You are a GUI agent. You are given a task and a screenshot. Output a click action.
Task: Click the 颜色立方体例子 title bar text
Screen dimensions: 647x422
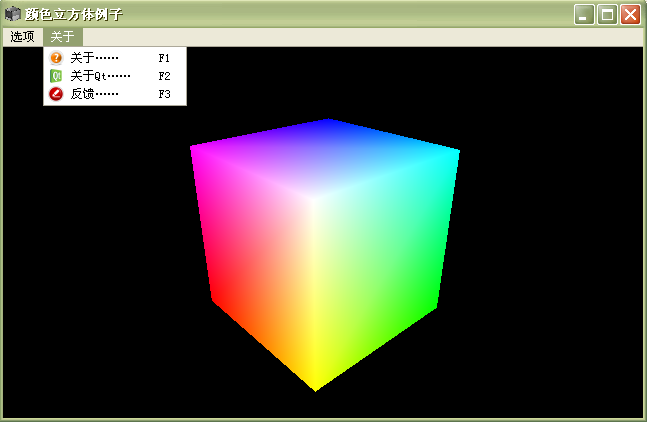pos(74,14)
